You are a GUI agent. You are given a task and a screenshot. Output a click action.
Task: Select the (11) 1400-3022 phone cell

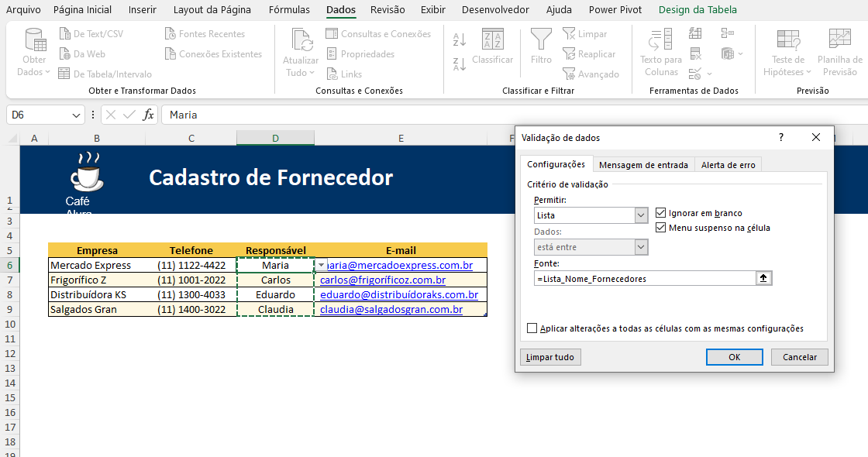(191, 309)
